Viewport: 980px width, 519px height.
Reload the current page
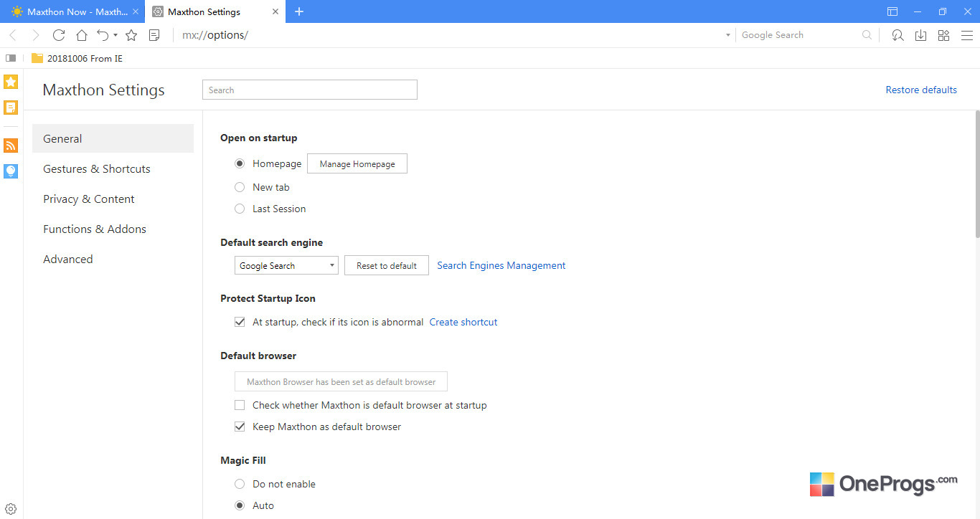59,35
